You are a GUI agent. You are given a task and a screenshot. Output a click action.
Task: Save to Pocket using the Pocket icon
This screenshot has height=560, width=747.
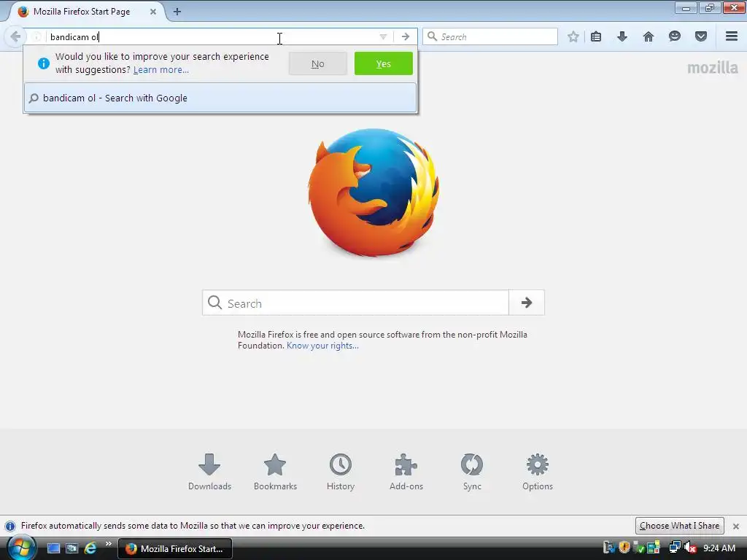(701, 36)
